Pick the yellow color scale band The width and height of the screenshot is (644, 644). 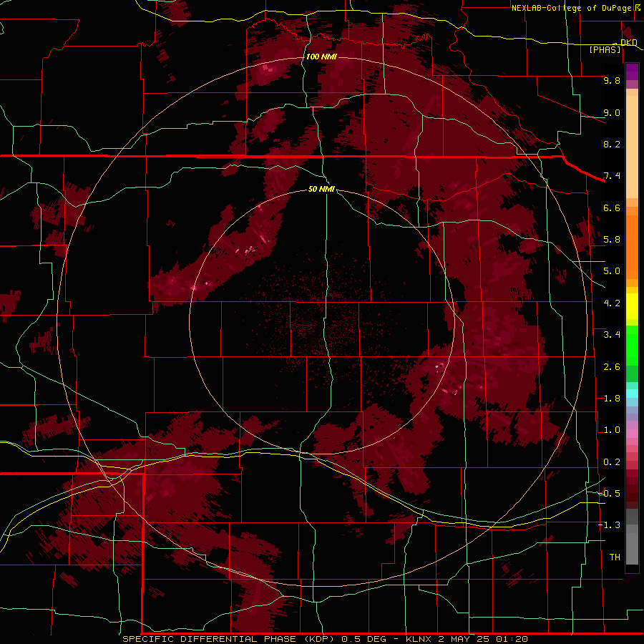click(x=632, y=306)
